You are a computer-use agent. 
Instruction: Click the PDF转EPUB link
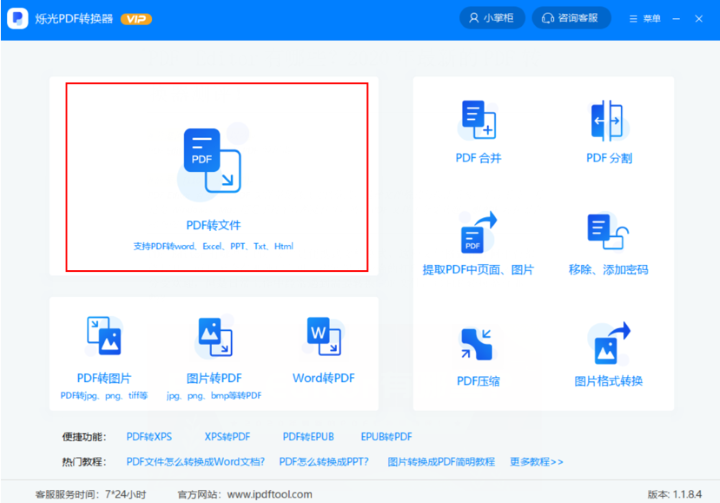307,437
